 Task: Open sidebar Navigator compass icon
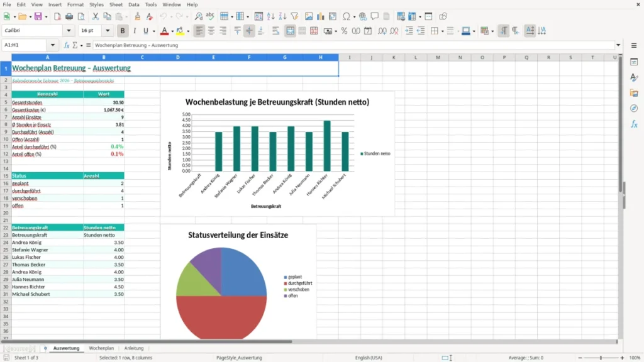[x=634, y=108]
